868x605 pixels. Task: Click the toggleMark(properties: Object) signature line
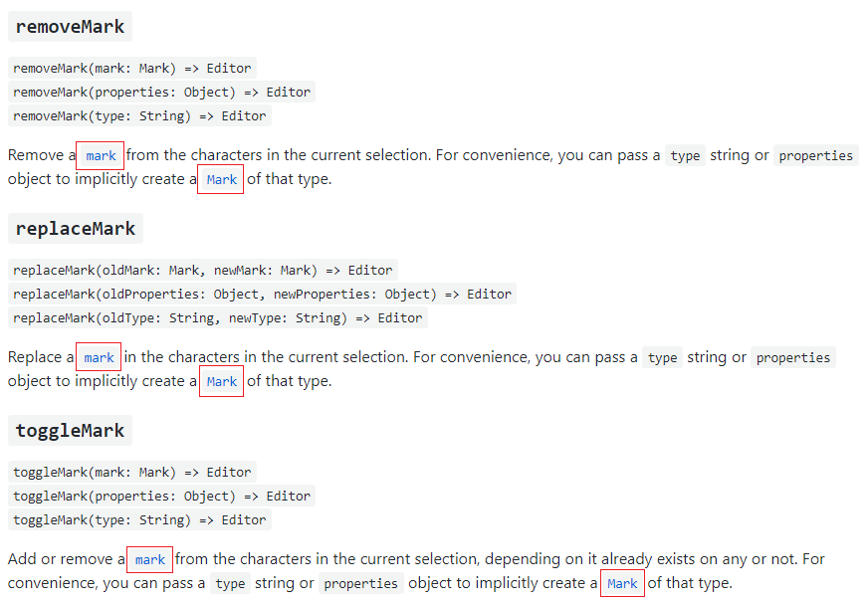162,497
